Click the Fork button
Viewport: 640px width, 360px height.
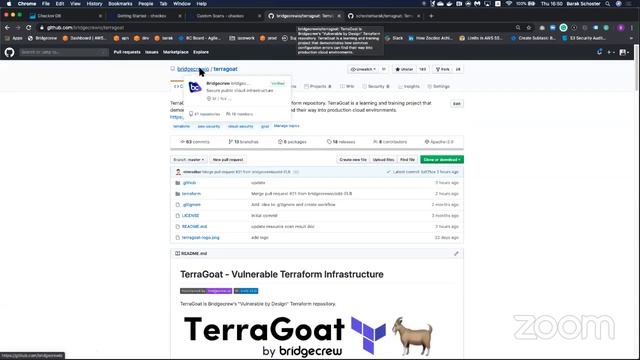point(443,69)
